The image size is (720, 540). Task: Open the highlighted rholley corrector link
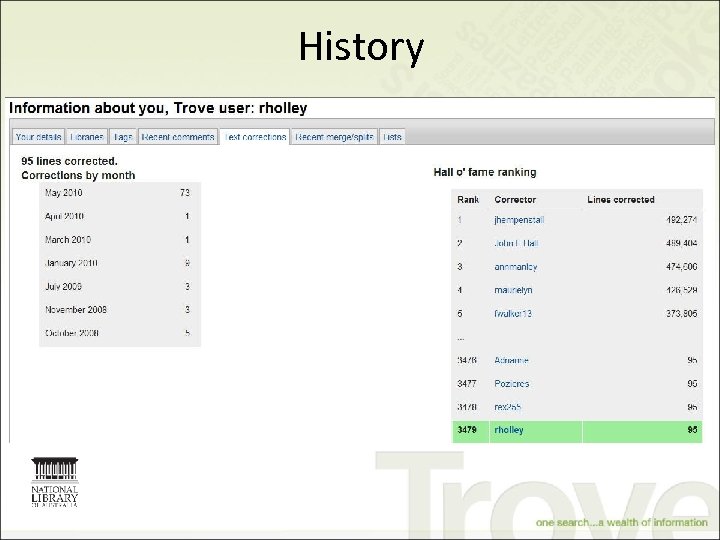click(x=509, y=430)
